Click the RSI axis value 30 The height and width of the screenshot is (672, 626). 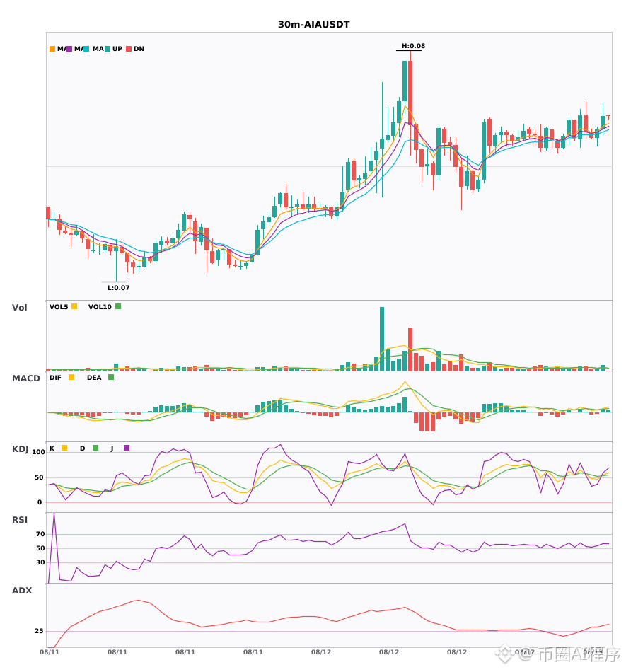pos(40,562)
